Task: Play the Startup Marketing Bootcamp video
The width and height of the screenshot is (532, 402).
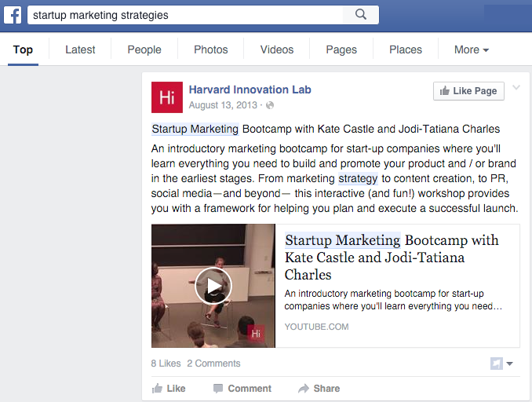Action: coord(213,286)
